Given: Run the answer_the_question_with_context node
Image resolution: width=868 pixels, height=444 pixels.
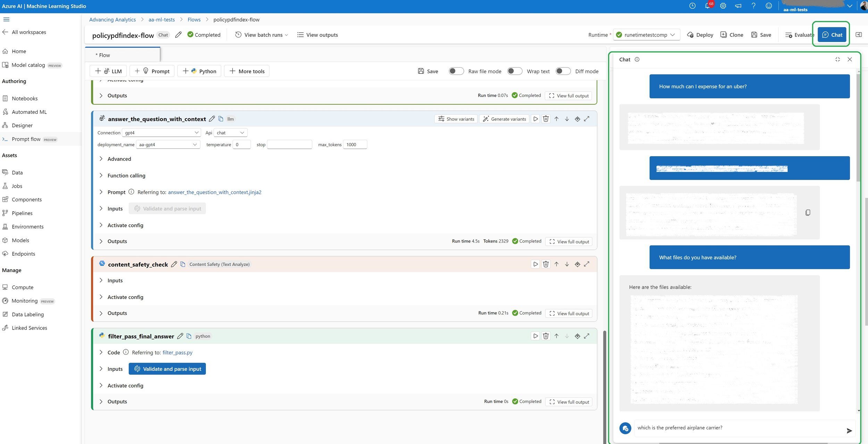Looking at the screenshot, I should click(535, 119).
